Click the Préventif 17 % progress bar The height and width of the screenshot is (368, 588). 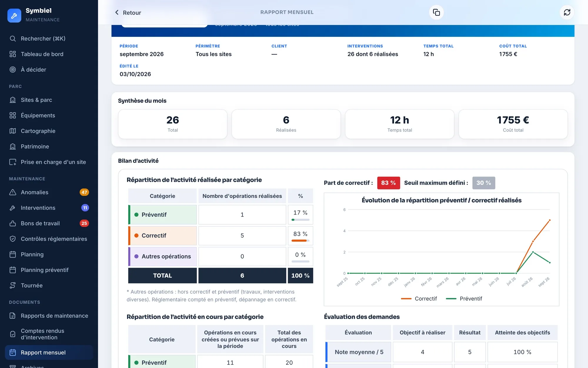[300, 220]
